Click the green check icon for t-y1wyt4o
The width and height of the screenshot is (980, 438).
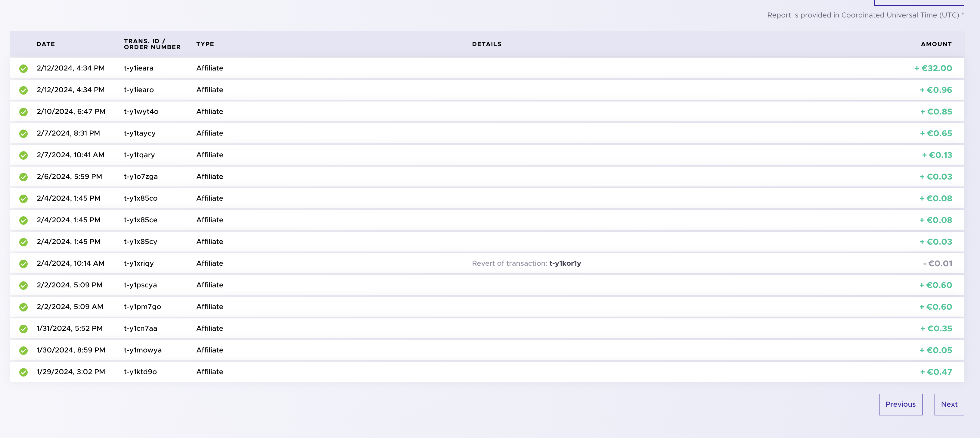pyautogui.click(x=23, y=112)
